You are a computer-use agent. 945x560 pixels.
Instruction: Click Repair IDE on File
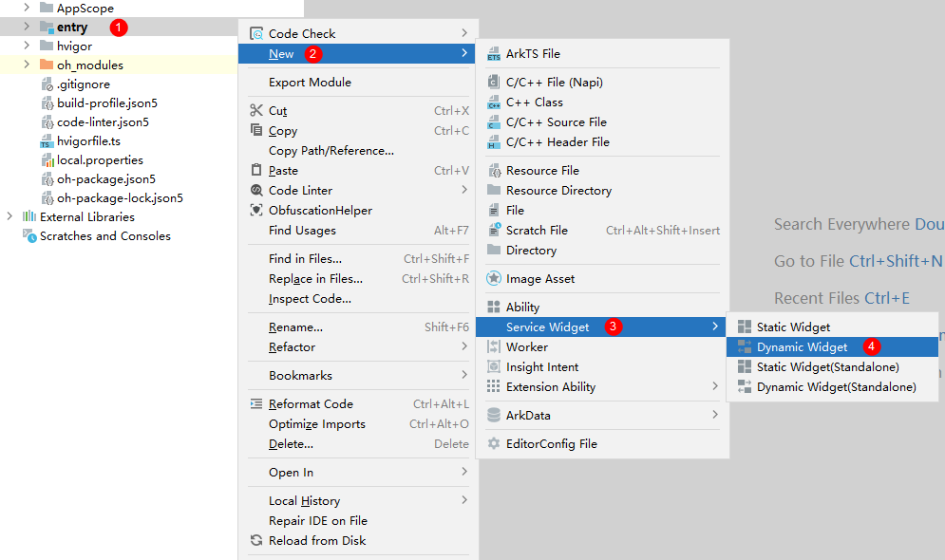[x=317, y=521]
